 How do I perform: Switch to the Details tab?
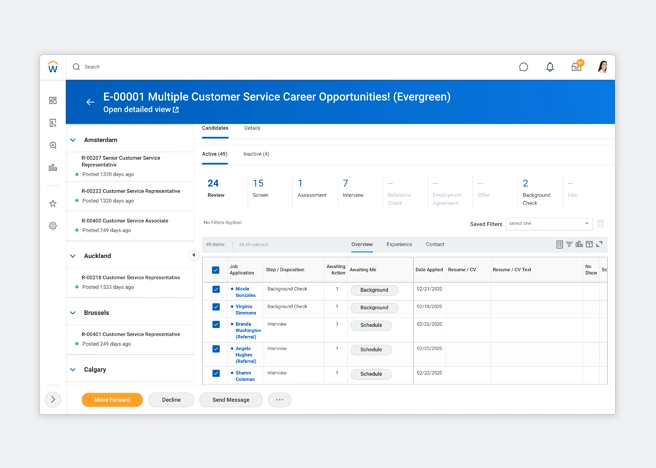coord(252,128)
